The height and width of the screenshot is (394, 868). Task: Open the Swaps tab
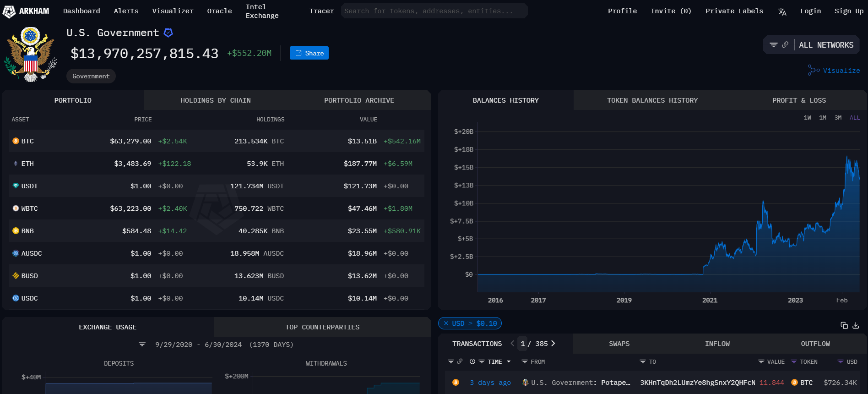[619, 344]
